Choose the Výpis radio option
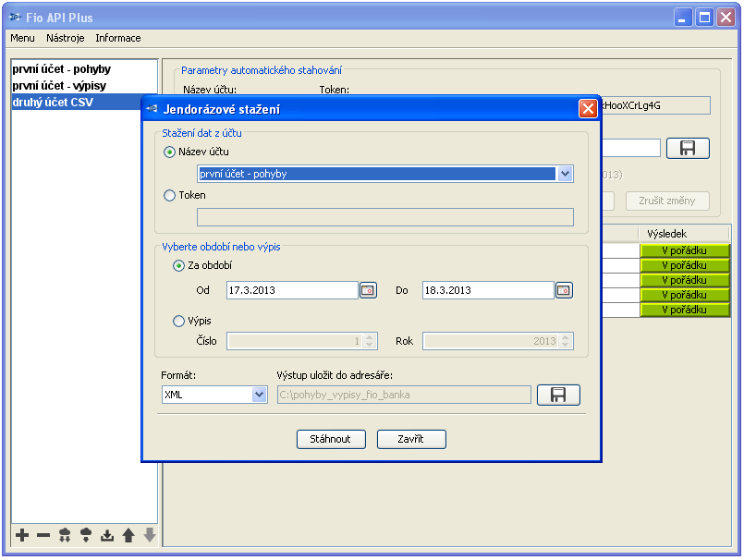 (179, 322)
